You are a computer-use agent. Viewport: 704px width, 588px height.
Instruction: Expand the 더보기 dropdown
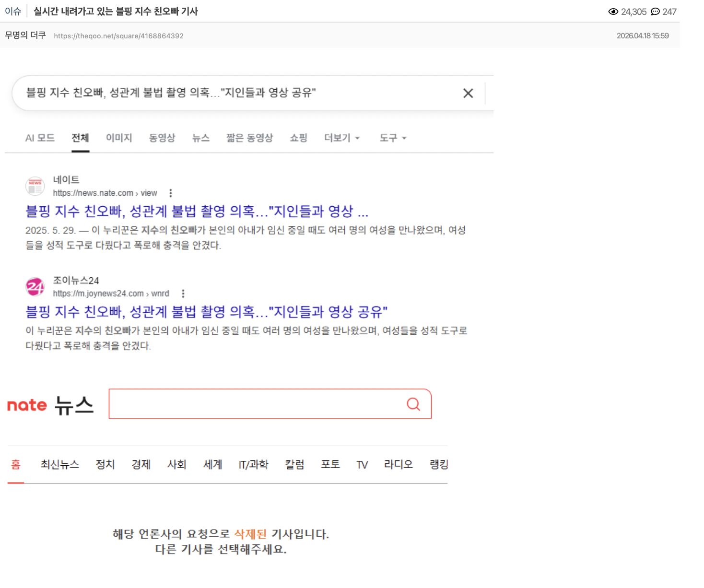[x=342, y=138]
